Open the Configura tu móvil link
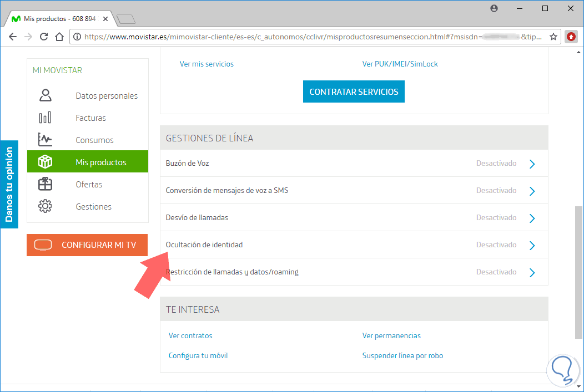This screenshot has width=584, height=392. click(198, 355)
